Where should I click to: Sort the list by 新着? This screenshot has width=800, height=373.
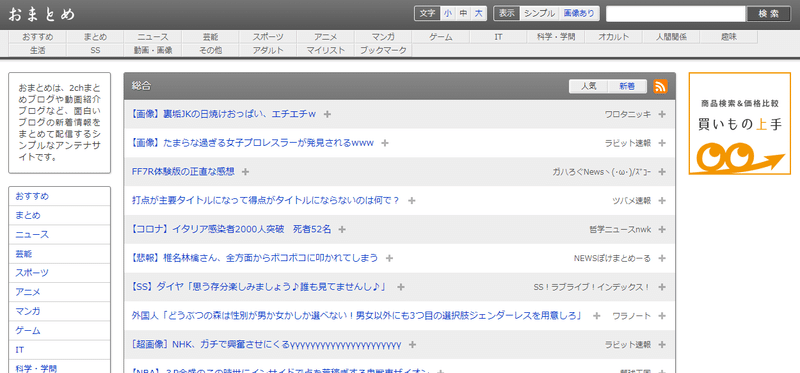tap(627, 87)
